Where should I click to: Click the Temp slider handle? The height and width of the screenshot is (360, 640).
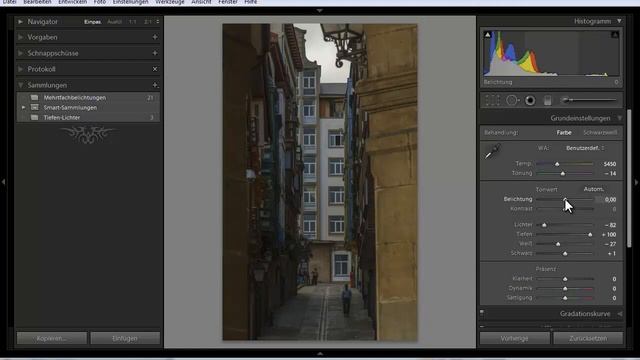557,164
